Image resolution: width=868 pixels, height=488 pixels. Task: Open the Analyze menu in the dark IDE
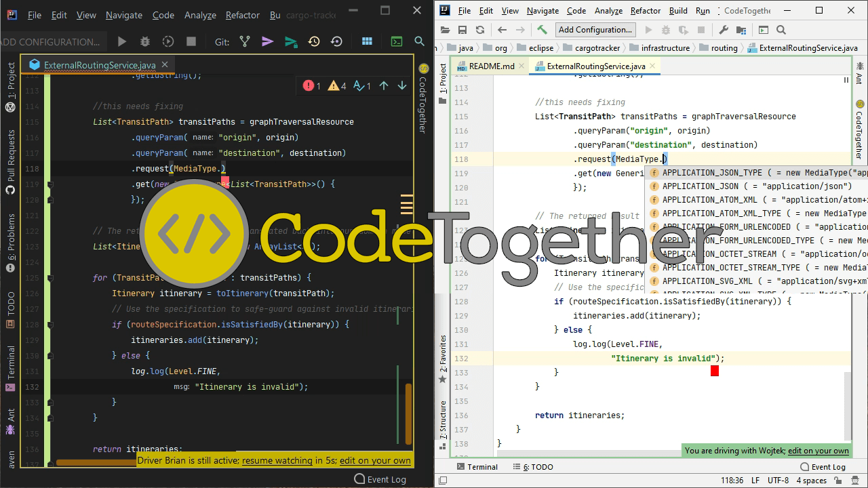[x=200, y=15]
